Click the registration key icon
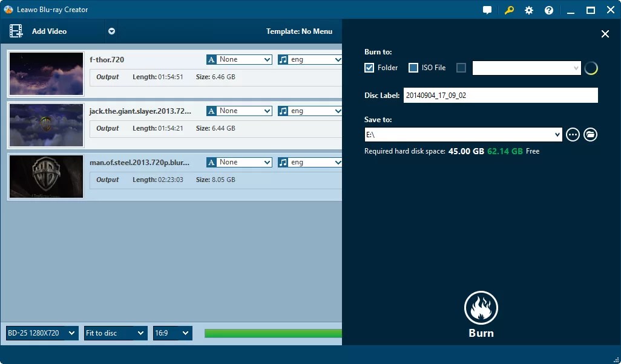621x364 pixels. coord(508,10)
